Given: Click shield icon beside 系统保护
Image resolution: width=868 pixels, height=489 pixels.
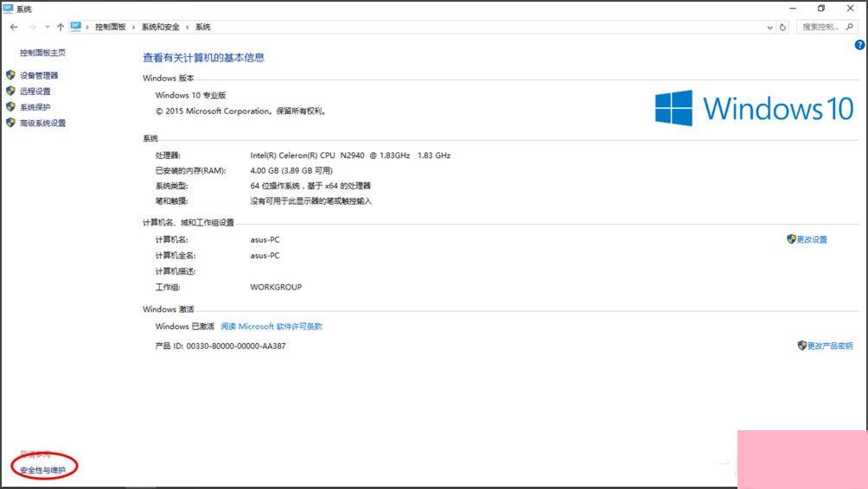Looking at the screenshot, I should pyautogui.click(x=10, y=107).
